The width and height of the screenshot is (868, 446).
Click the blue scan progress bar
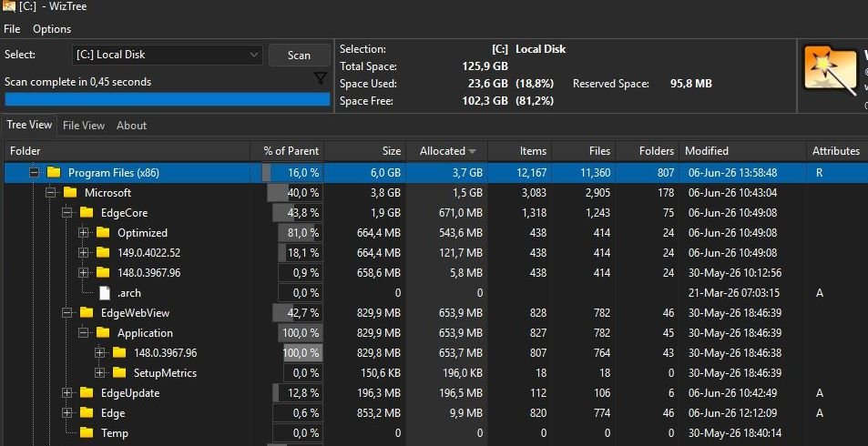[x=168, y=99]
